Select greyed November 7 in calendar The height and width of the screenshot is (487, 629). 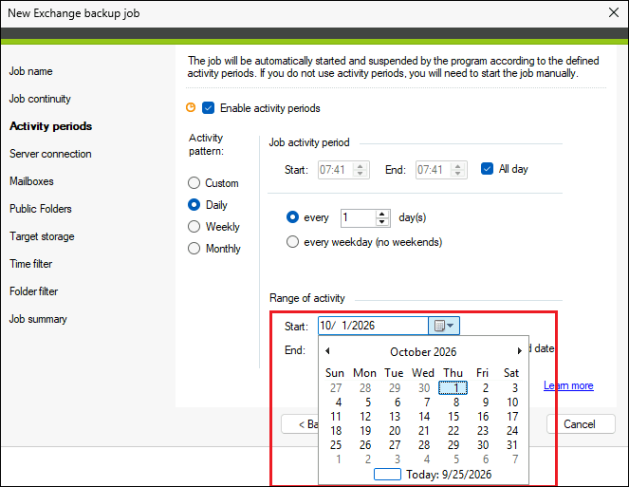(515, 459)
